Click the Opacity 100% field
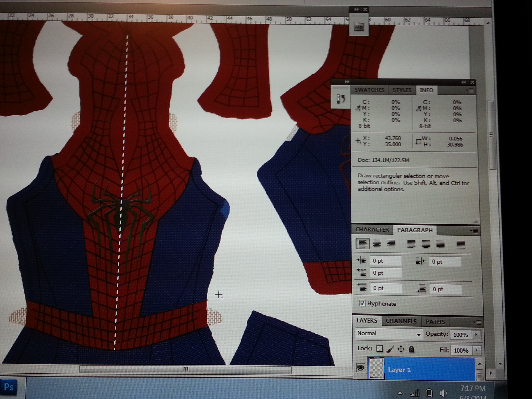This screenshot has height=399, width=532. point(461,335)
